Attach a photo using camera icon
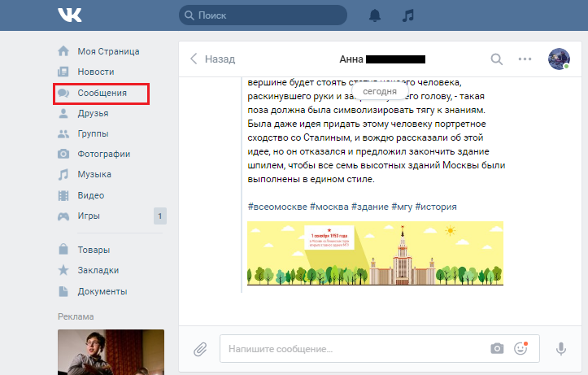Image resolution: width=588 pixels, height=375 pixels. [x=497, y=349]
